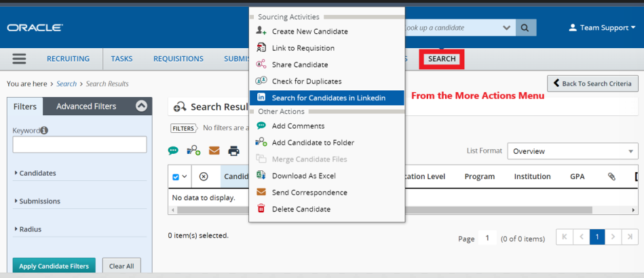Click the previous page arrow button
The image size is (644, 278).
tap(581, 237)
